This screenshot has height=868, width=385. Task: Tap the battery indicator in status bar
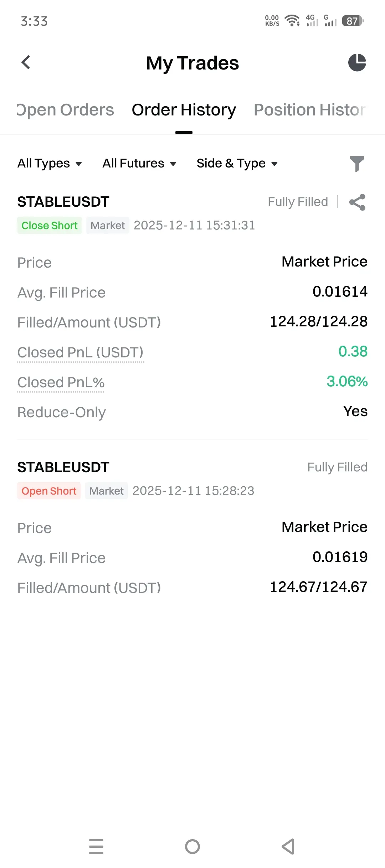pos(352,21)
